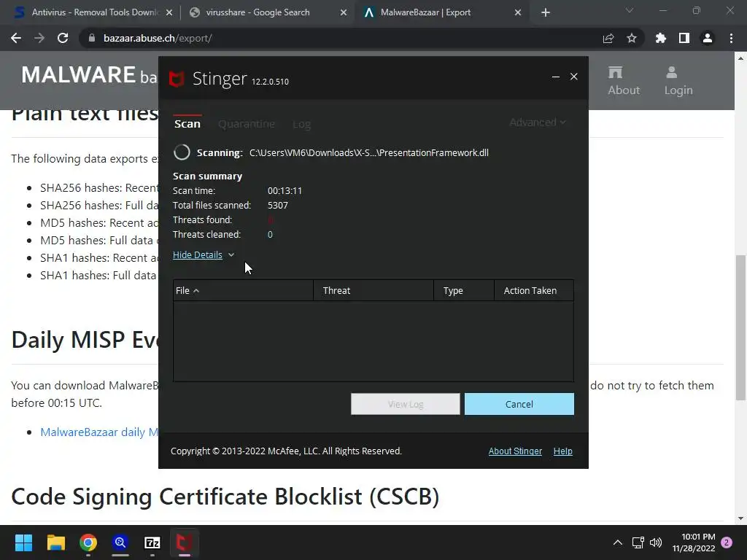Close the MalwareBazaar Export tab

tap(518, 13)
